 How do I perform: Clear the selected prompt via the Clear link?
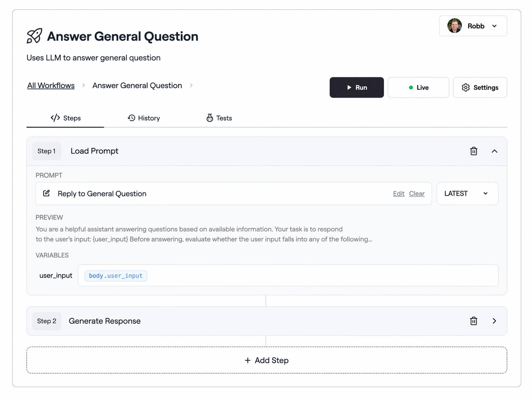pos(417,194)
